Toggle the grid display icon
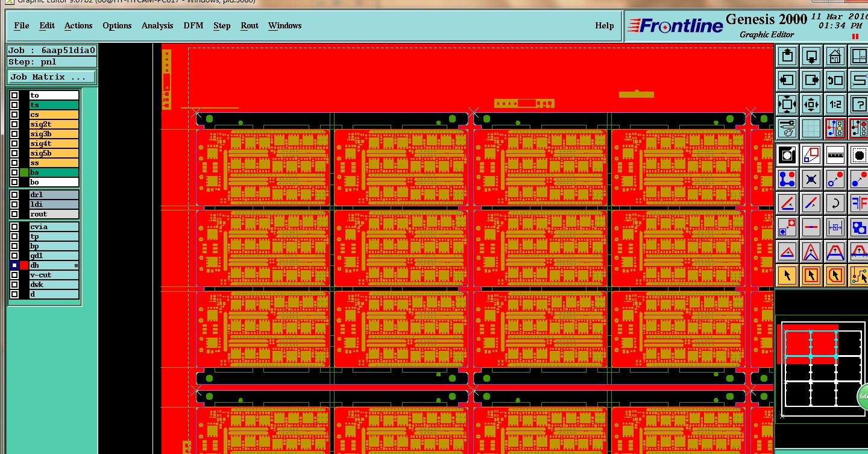The height and width of the screenshot is (454, 868). click(811, 128)
